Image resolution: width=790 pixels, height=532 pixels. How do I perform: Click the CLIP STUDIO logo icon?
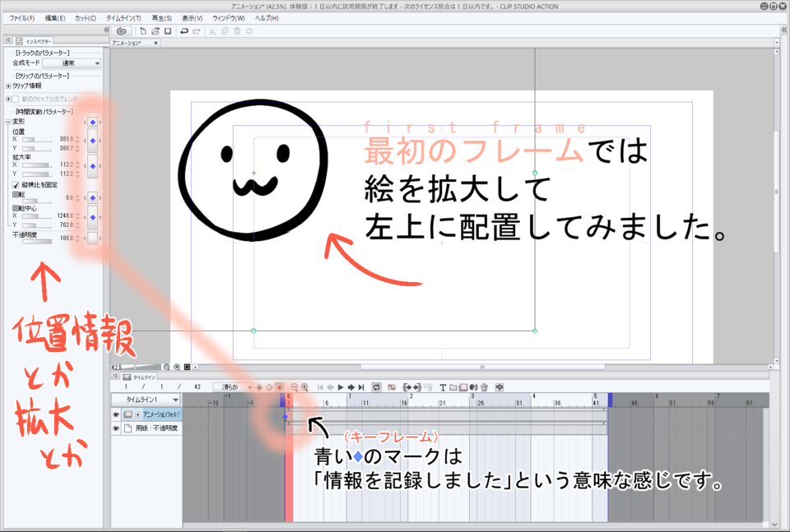[123, 30]
